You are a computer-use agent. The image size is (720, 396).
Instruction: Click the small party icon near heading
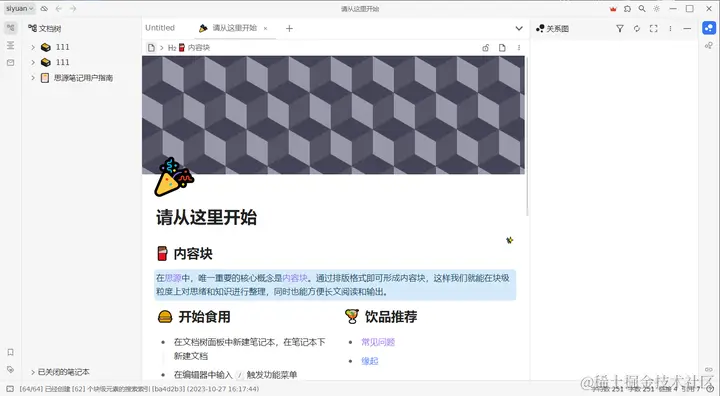pos(509,240)
